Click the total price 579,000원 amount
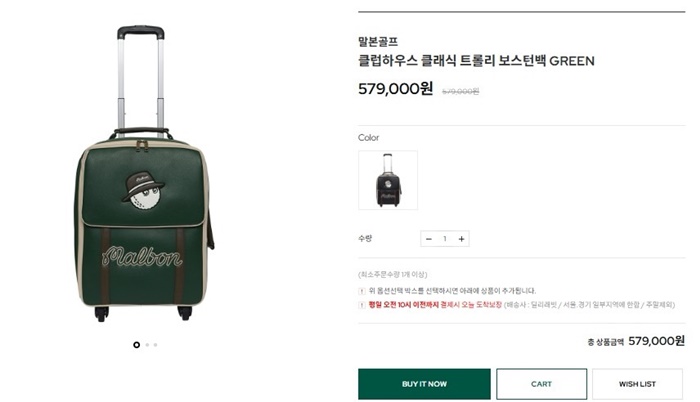This screenshot has height=402, width=700. (656, 341)
